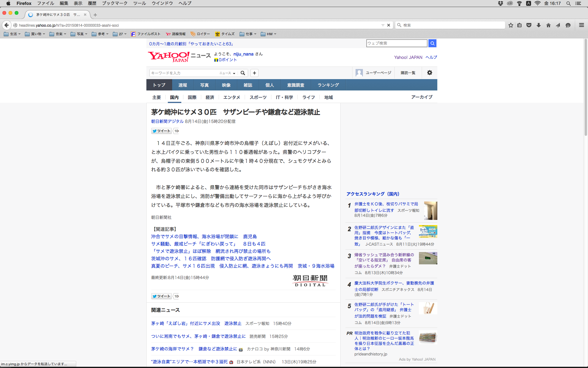Select the スポーツ category tab
The width and height of the screenshot is (588, 368).
(x=258, y=97)
